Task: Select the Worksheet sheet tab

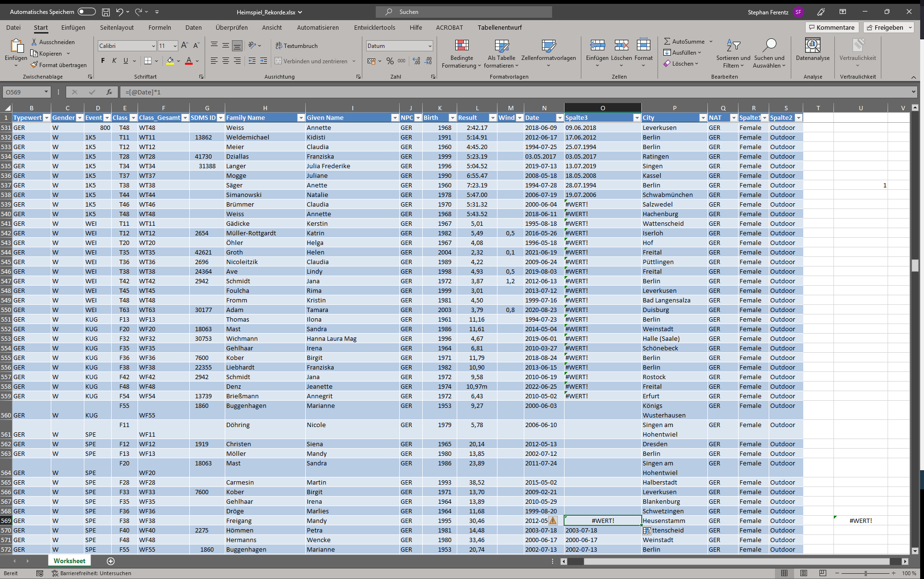Action: [x=69, y=561]
